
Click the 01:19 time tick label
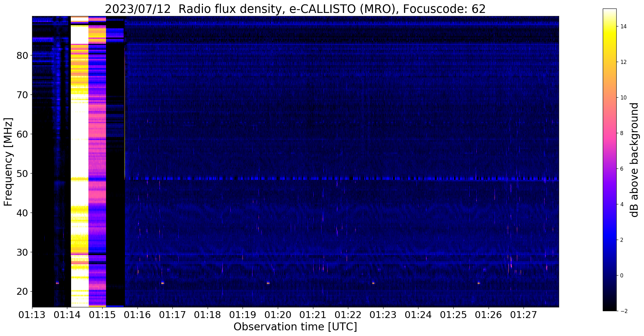243,315
